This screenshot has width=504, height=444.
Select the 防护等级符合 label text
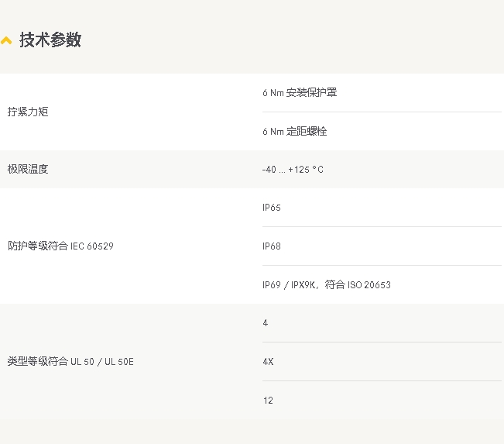[x=38, y=246]
